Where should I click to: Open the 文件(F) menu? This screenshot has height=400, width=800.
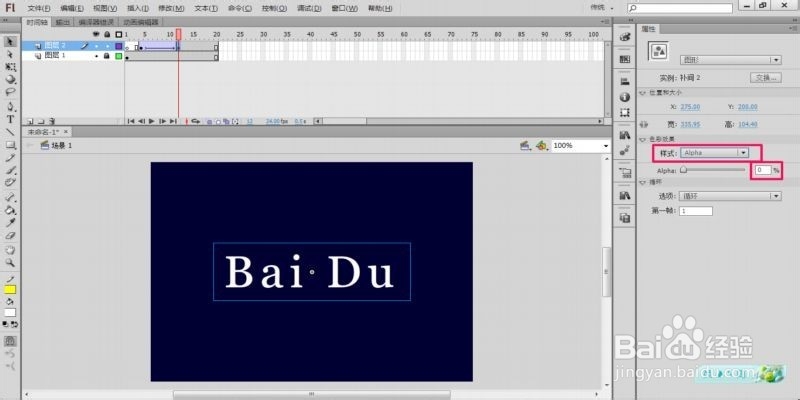[39, 8]
